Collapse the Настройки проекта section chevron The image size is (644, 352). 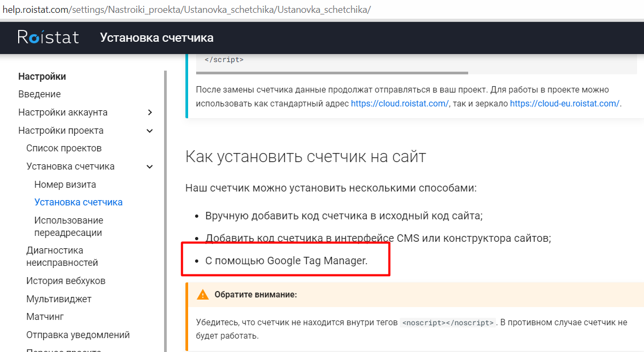[x=150, y=131]
